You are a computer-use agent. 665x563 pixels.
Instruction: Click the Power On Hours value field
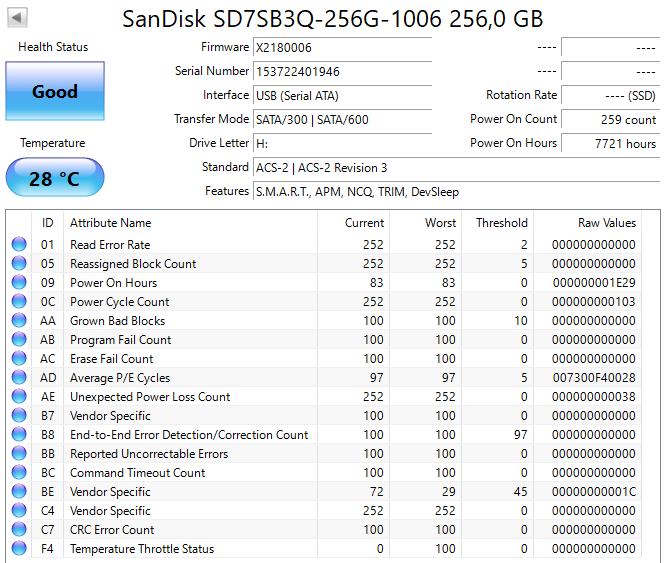pos(610,144)
